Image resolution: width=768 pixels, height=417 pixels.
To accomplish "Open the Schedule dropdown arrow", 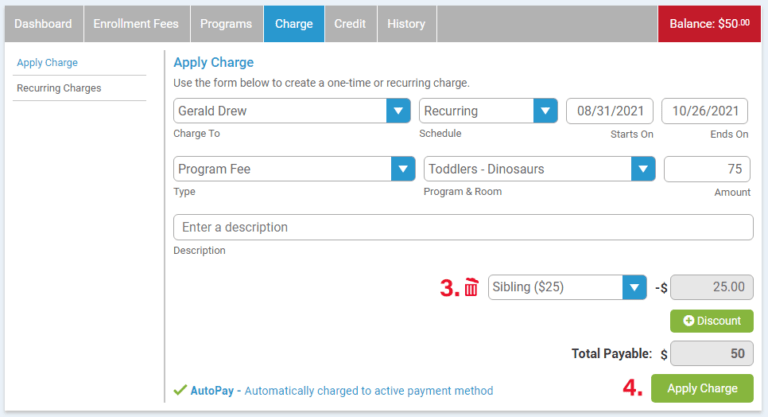I will tap(545, 111).
